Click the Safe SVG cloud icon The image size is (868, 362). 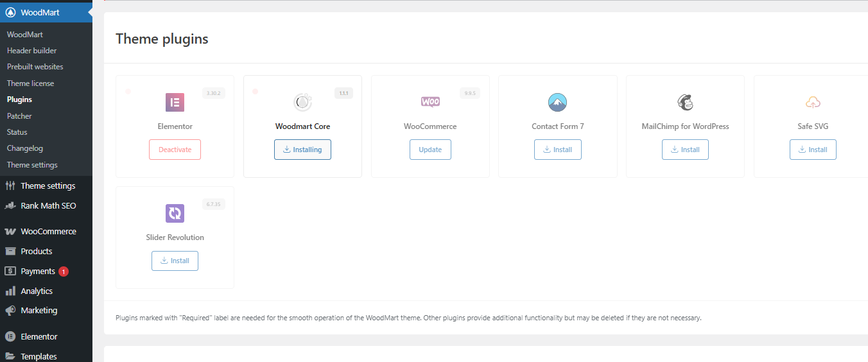(x=813, y=103)
